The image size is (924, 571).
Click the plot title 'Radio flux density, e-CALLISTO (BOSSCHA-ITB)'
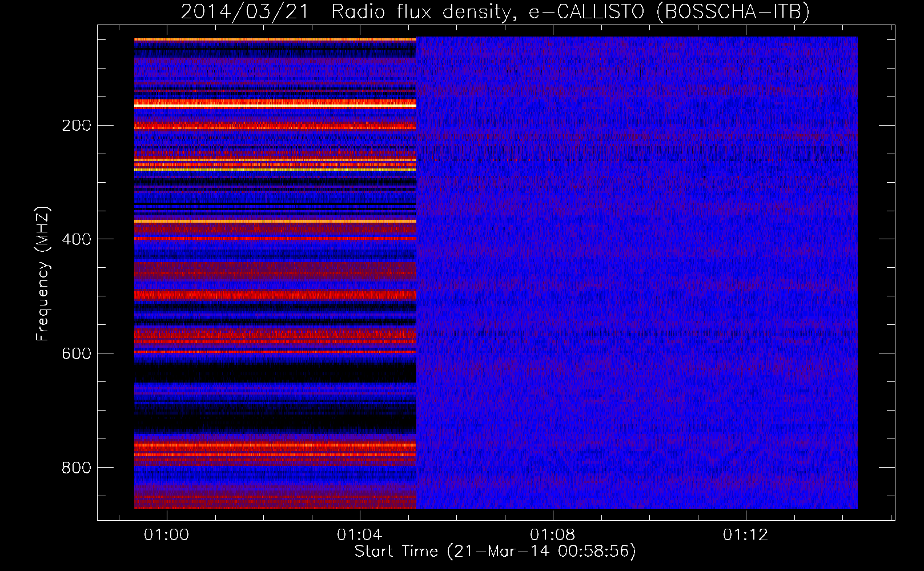click(x=570, y=12)
